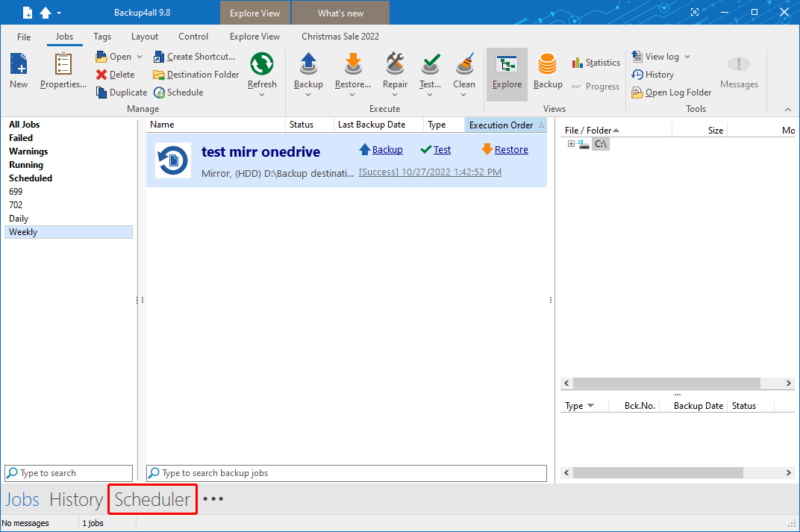Screen dimensions: 800x532
Task: Create a new backup job
Action: tap(18, 71)
